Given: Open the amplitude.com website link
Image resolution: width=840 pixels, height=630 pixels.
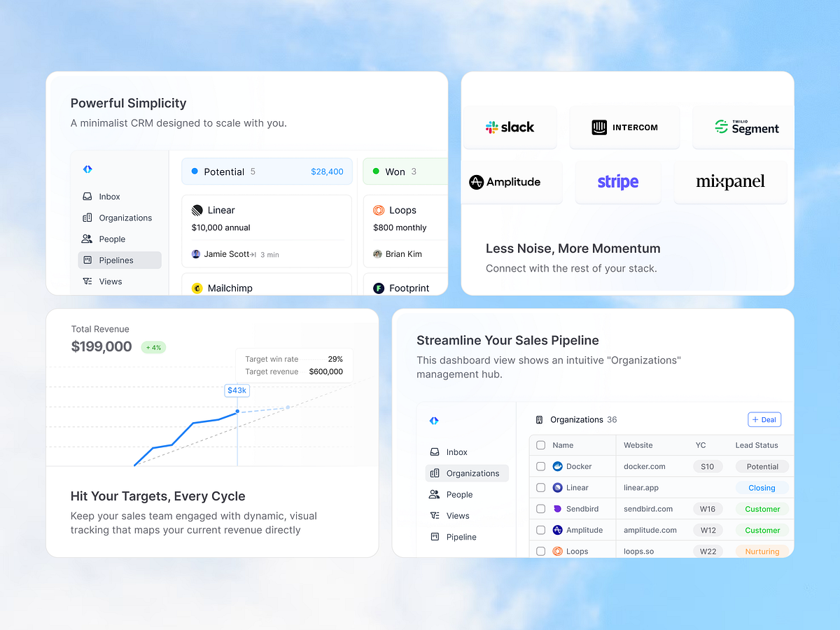Looking at the screenshot, I should pyautogui.click(x=650, y=530).
